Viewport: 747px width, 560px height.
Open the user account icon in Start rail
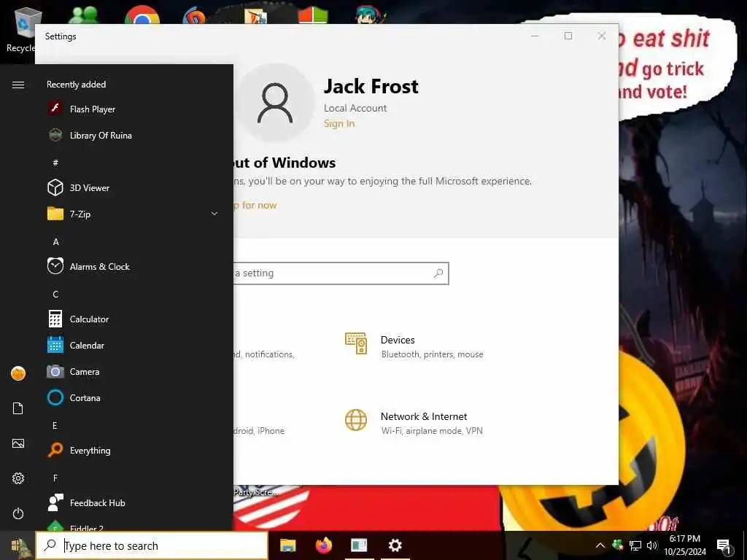tap(18, 373)
